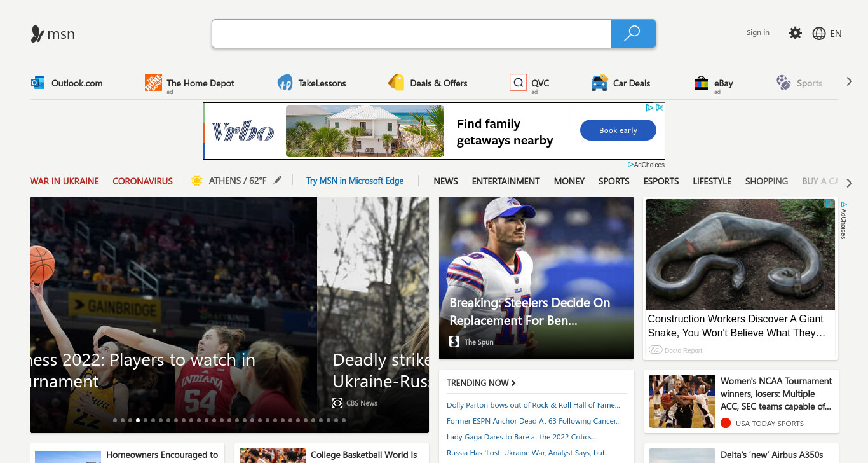Click the TakeLessons icon
The height and width of the screenshot is (463, 868).
[285, 83]
